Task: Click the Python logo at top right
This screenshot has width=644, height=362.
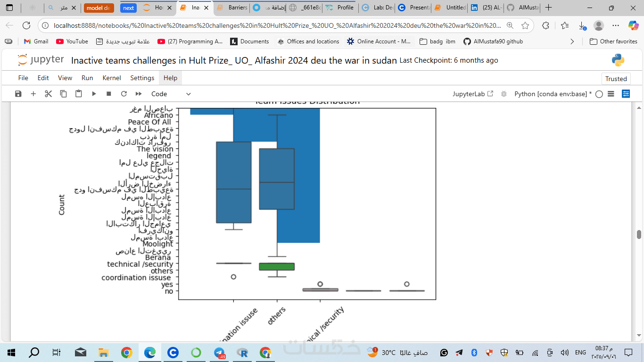Action: click(x=618, y=60)
